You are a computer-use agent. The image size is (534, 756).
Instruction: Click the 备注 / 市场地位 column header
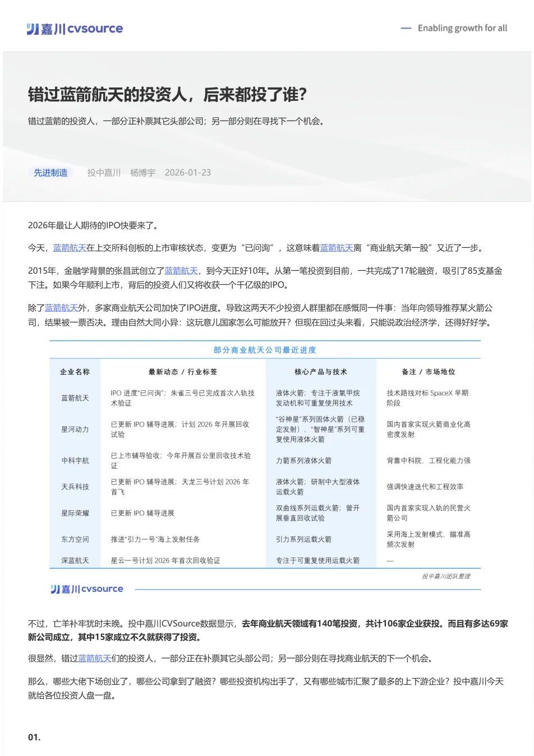pyautogui.click(x=429, y=372)
